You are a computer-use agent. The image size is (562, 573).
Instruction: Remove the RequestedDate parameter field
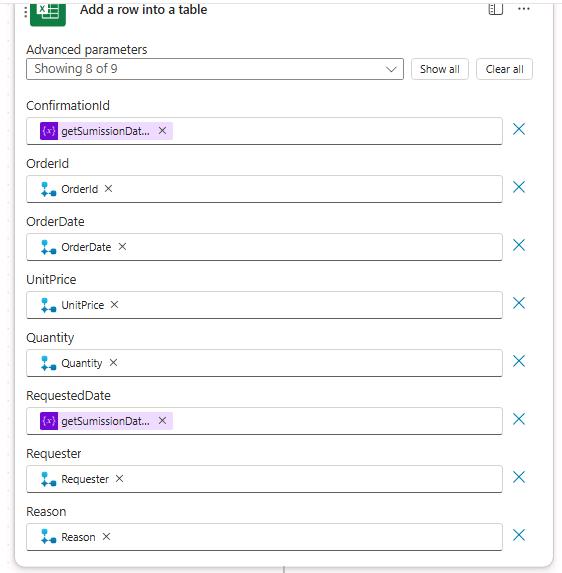(519, 419)
